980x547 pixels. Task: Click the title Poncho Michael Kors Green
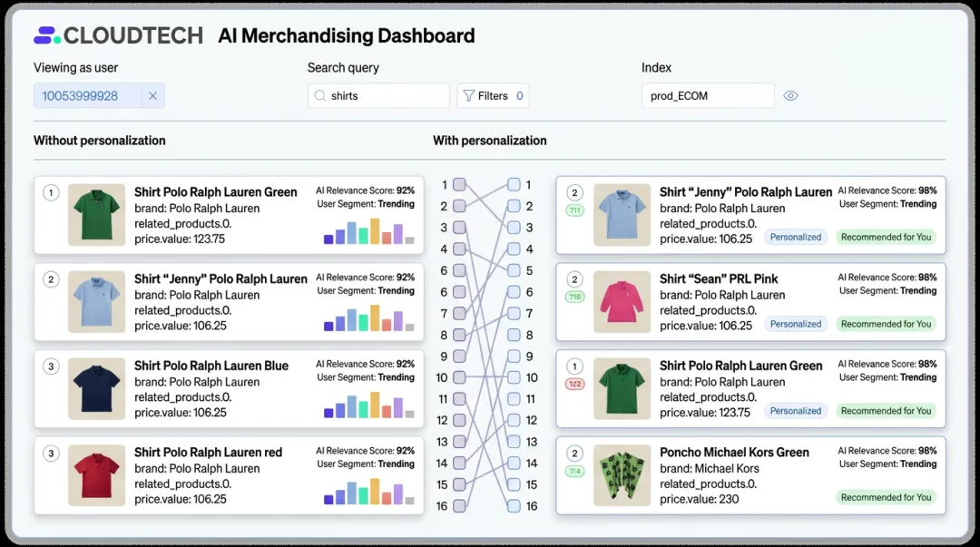734,453
